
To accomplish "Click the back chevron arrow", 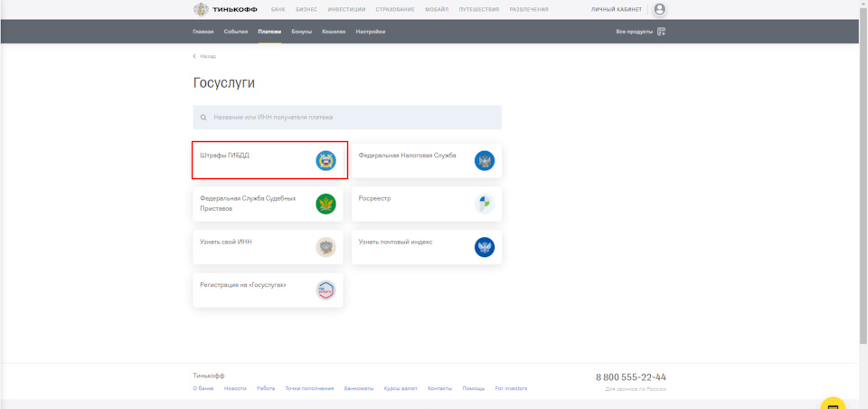I will click(194, 56).
